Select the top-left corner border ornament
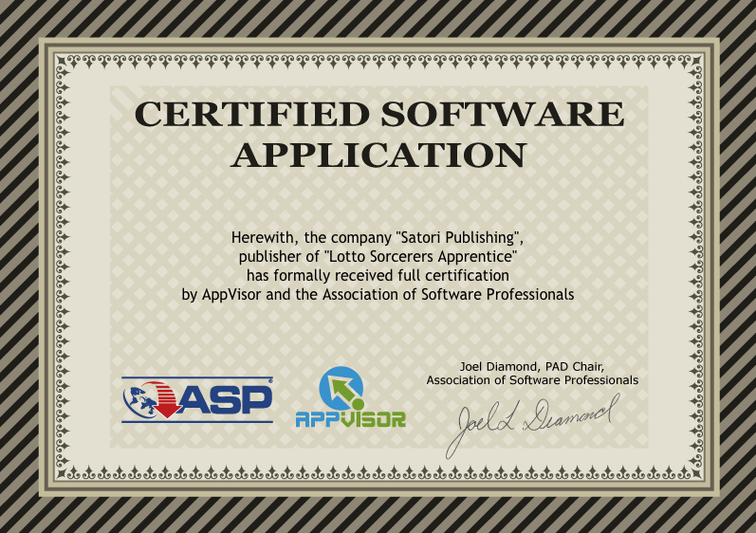The image size is (756, 533). click(63, 61)
